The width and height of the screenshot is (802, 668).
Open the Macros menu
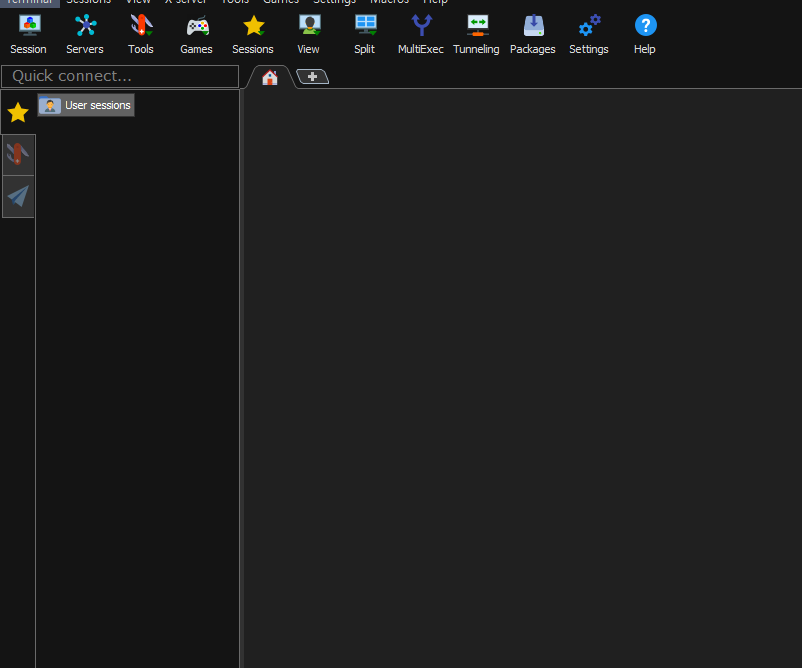390,3
